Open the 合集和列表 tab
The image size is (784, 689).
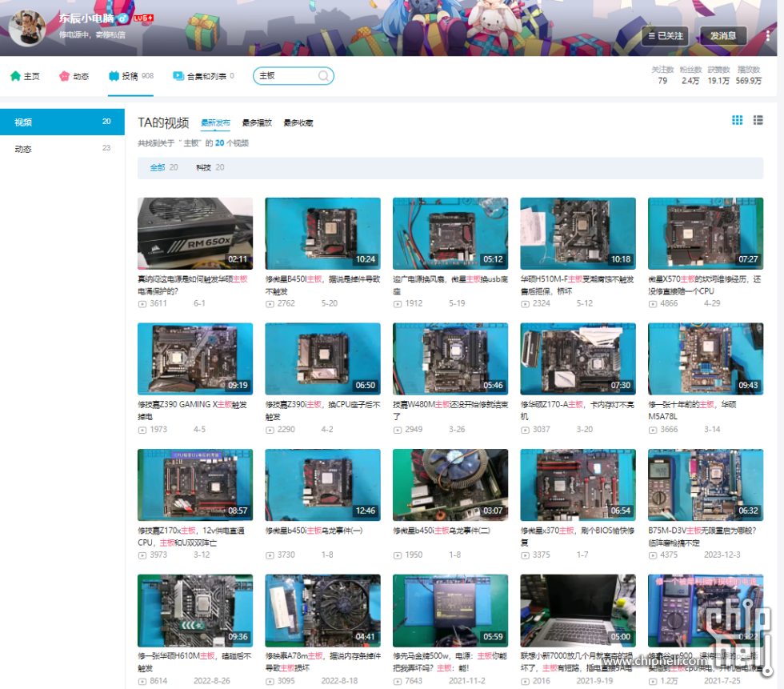coord(203,76)
